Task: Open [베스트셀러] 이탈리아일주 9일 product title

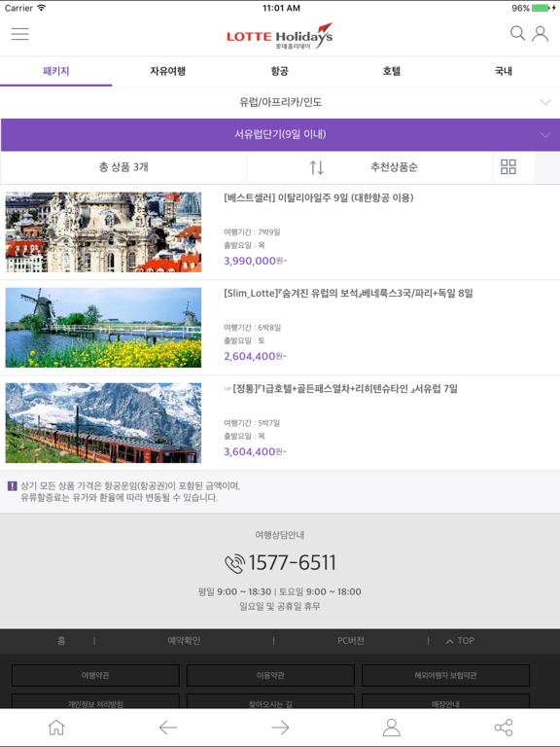Action: coord(319,197)
